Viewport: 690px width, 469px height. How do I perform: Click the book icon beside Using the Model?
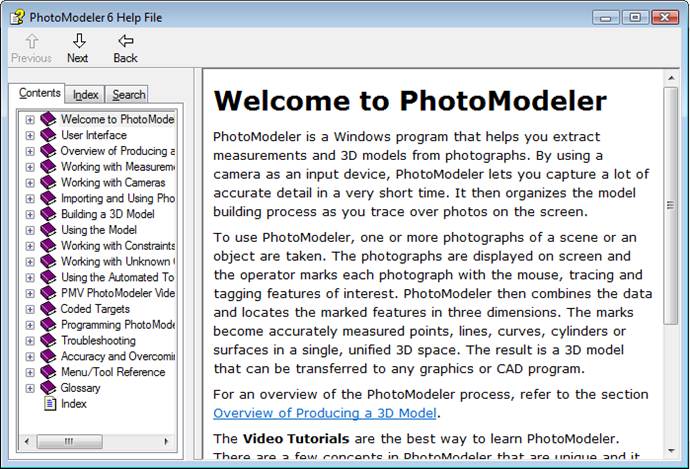49,230
